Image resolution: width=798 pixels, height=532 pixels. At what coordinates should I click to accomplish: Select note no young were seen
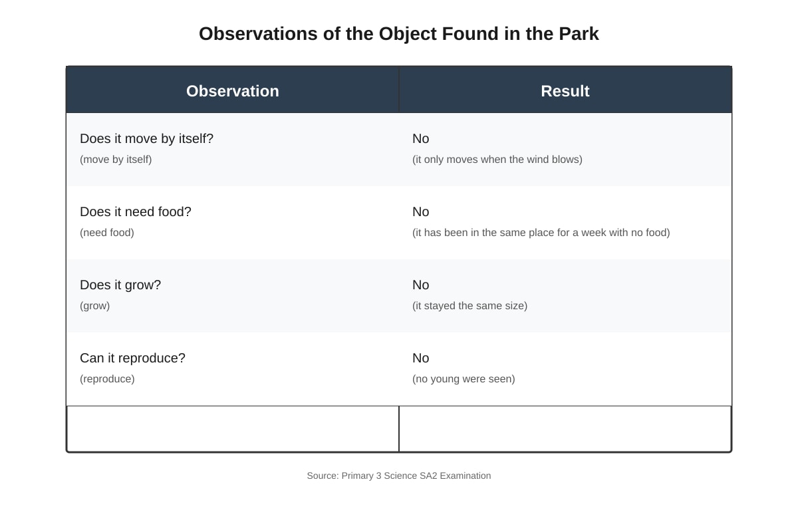pyautogui.click(x=464, y=379)
